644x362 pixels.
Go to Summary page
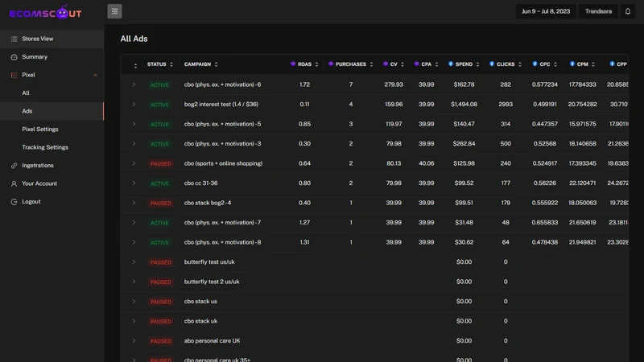point(52,57)
